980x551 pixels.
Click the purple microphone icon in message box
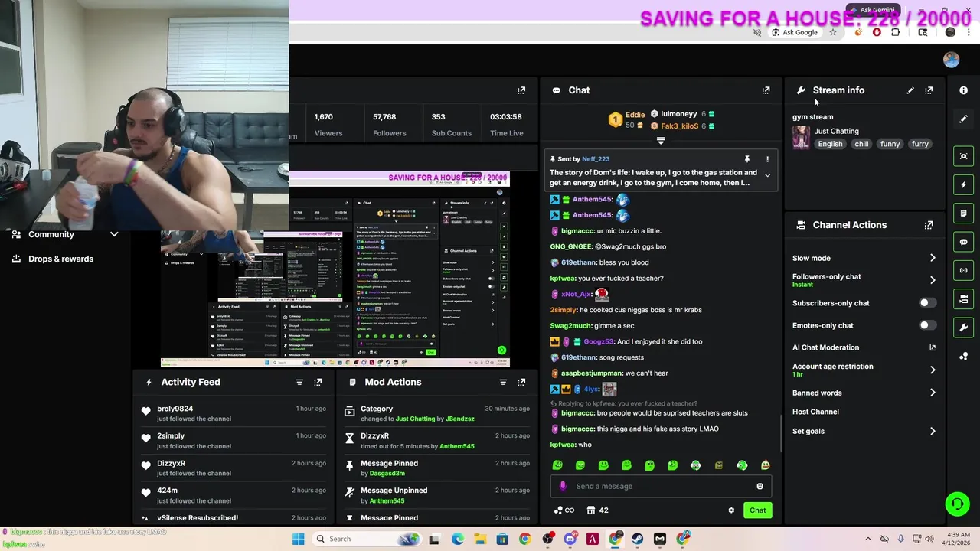click(x=563, y=486)
